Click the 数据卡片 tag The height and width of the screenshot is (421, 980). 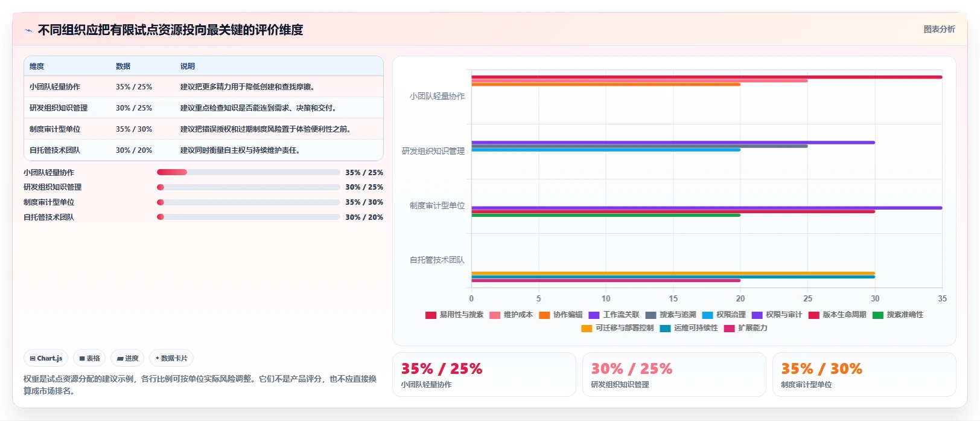(x=171, y=358)
